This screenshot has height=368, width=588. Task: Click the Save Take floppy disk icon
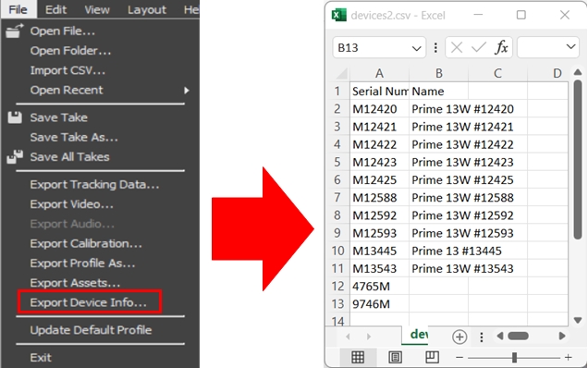(x=15, y=117)
